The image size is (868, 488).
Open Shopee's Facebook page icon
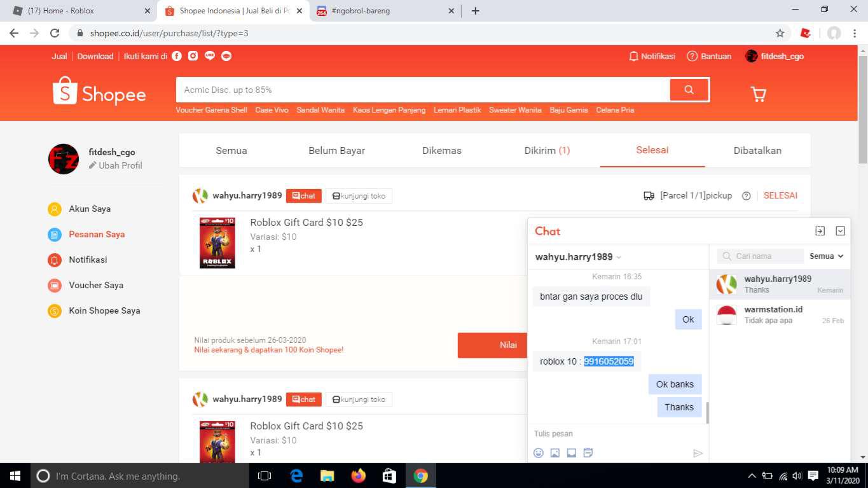click(177, 56)
